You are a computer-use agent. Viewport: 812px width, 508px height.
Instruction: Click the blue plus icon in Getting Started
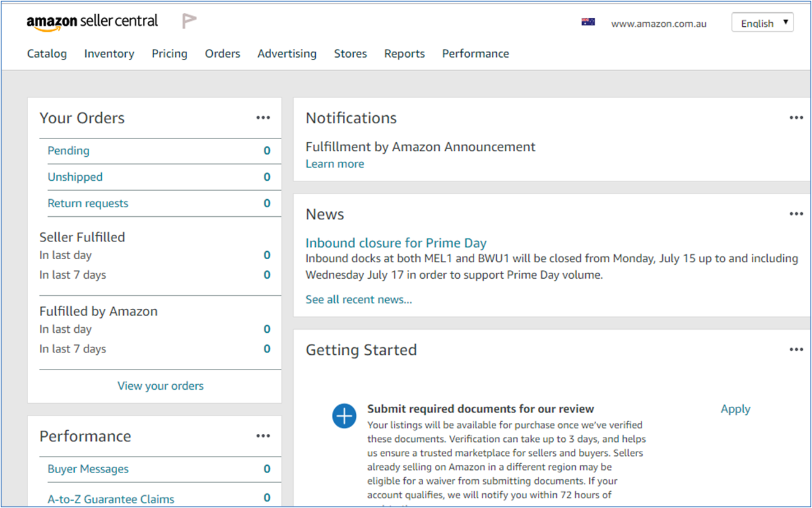(x=344, y=416)
